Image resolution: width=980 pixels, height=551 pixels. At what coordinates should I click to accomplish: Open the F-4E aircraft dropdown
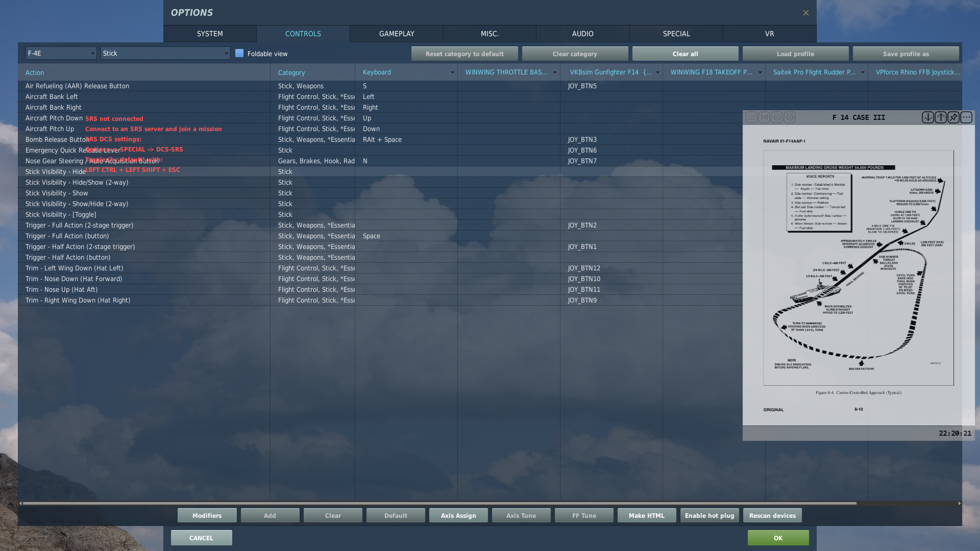[x=61, y=53]
